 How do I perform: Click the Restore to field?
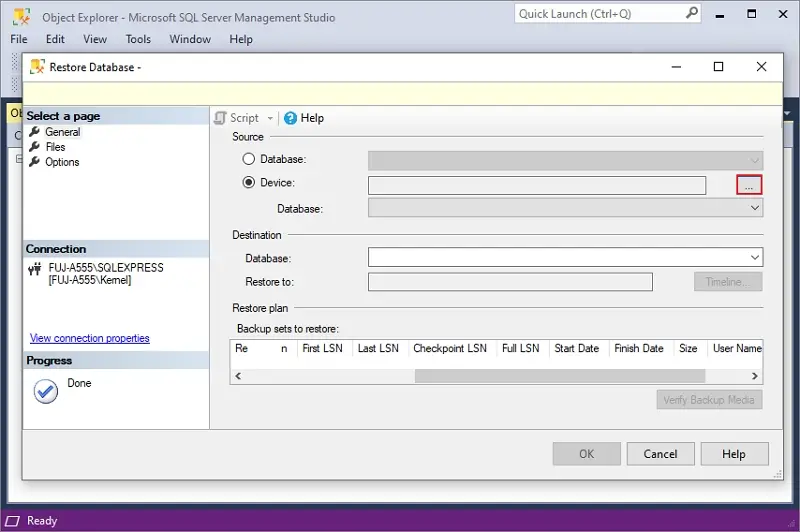pyautogui.click(x=510, y=282)
